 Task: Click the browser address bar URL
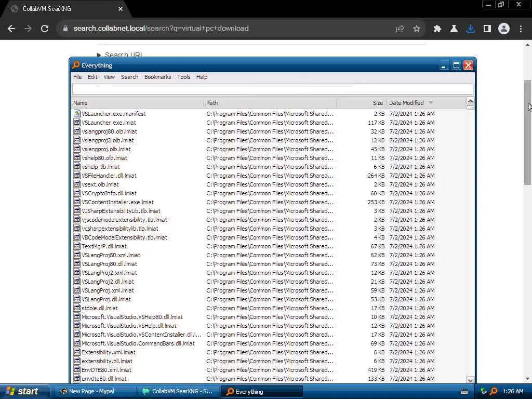pos(161,29)
